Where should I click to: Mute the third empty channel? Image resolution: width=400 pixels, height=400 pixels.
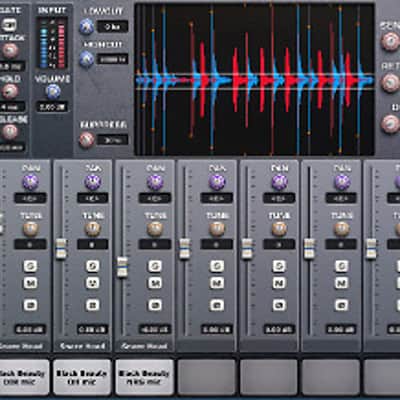341,283
